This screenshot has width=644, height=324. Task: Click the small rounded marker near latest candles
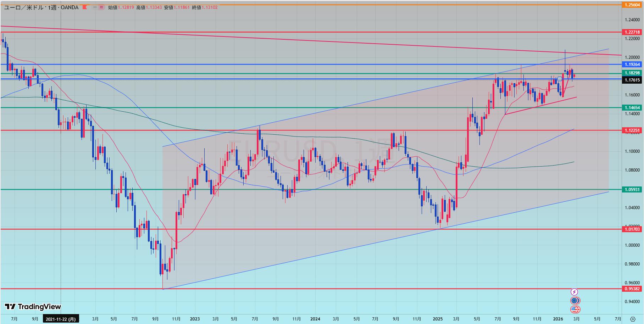tap(560, 78)
